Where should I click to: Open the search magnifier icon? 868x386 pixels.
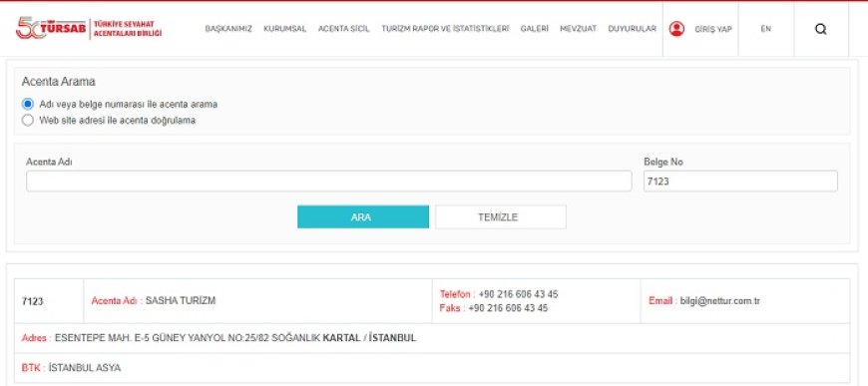coord(821,29)
